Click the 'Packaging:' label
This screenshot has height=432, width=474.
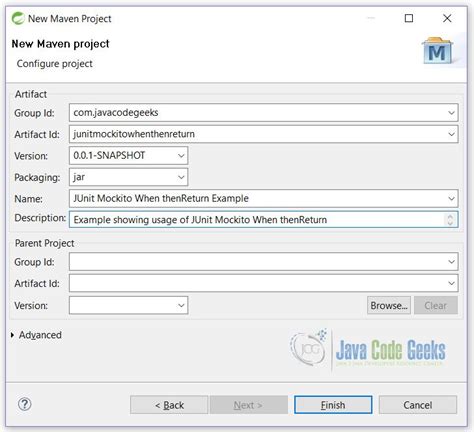[x=37, y=177]
